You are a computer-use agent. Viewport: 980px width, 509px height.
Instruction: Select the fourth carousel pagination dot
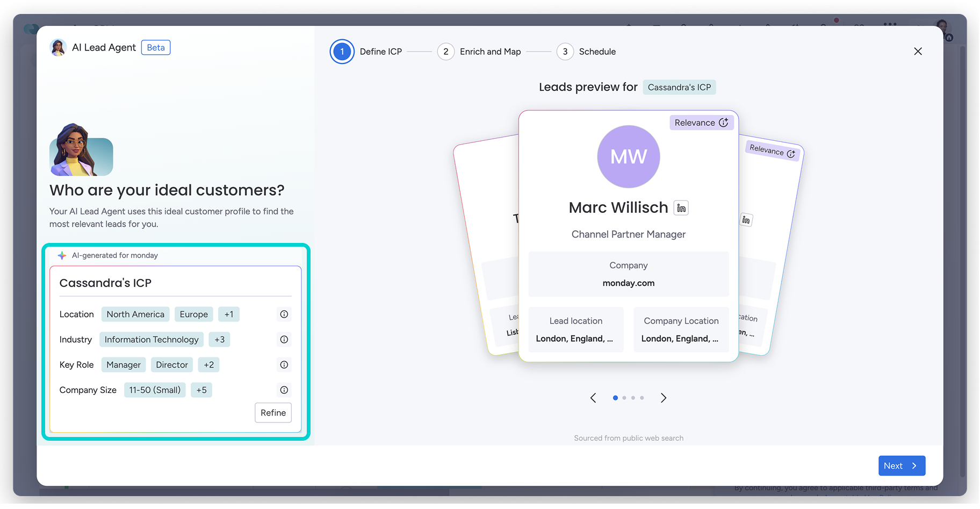point(642,398)
